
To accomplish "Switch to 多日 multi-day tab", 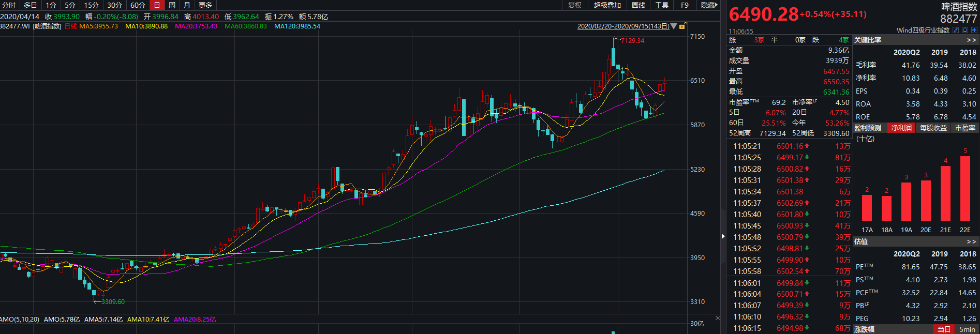I will tap(31, 5).
